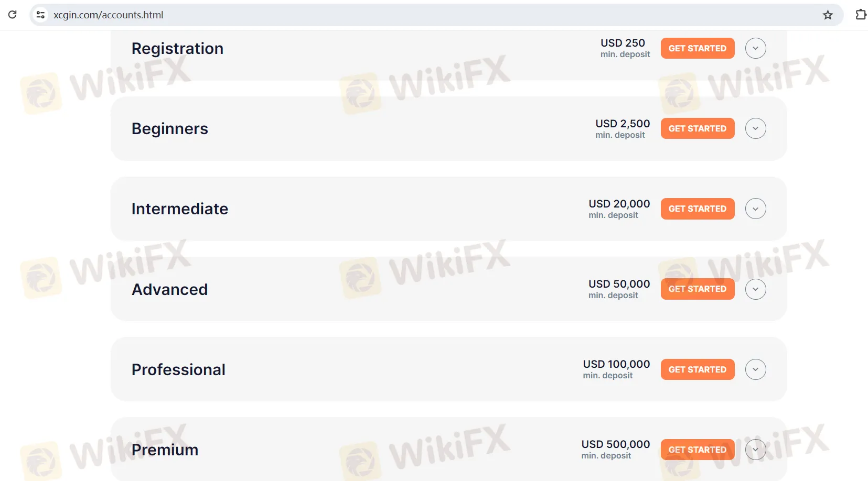Expand the Beginners account details chevron

pos(755,128)
